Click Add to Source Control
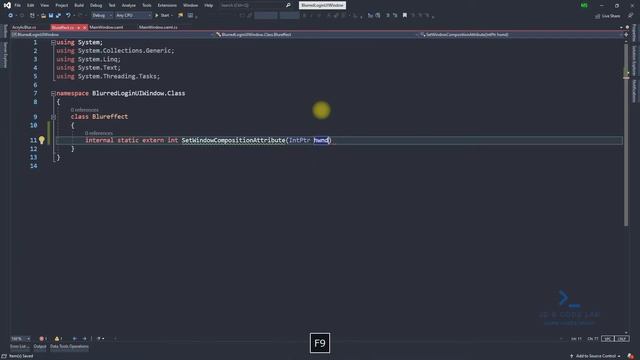This screenshot has width=640, height=360. (596, 356)
